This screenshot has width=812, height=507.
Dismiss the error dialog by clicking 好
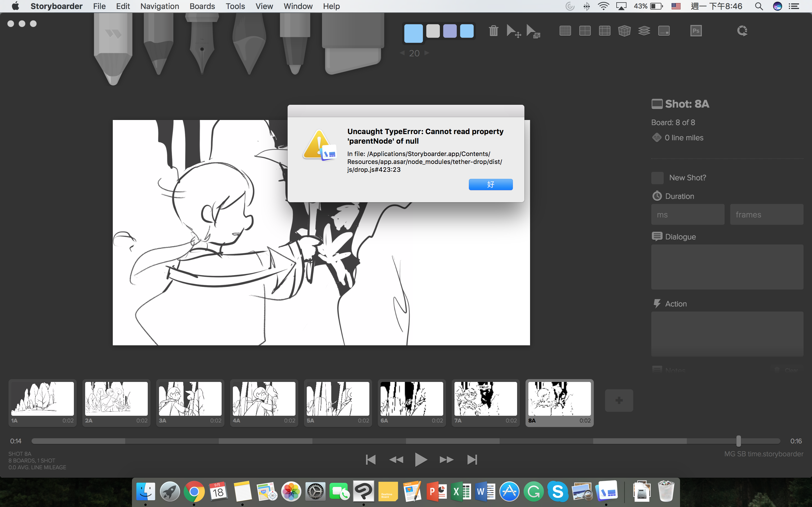coord(491,184)
